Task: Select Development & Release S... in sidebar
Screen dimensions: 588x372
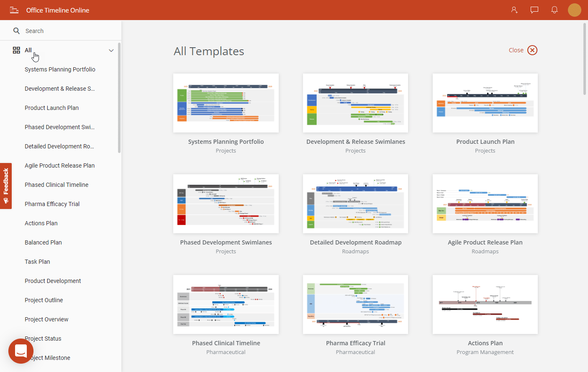Action: tap(60, 89)
